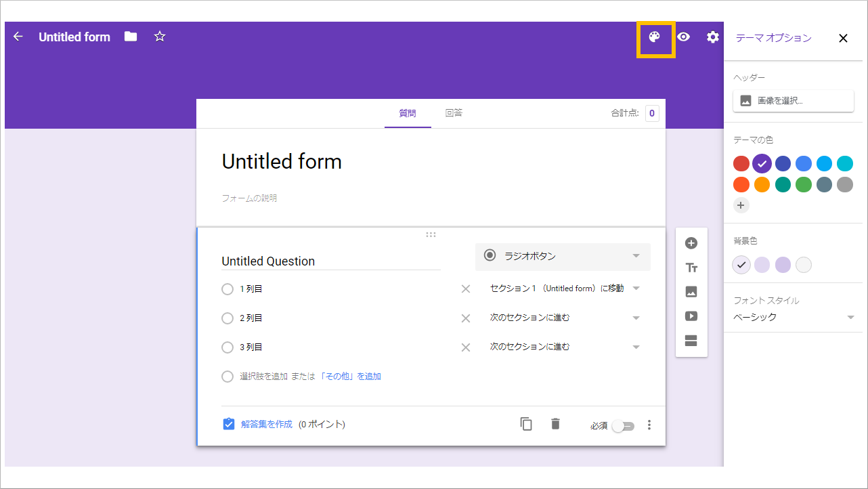Click the preview eye icon
Image resolution: width=868 pixels, height=489 pixels.
coord(683,37)
